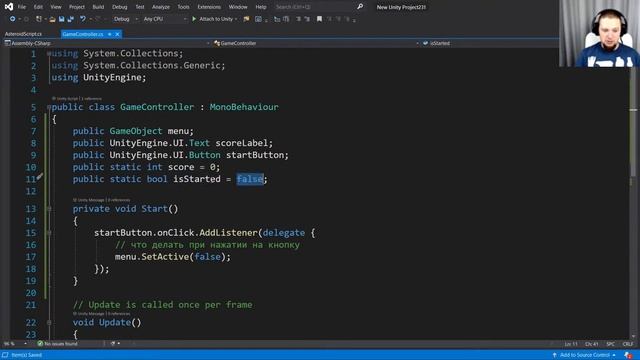The image size is (640, 360).
Task: Open the Debug configuration dropdown
Action: [x=125, y=19]
